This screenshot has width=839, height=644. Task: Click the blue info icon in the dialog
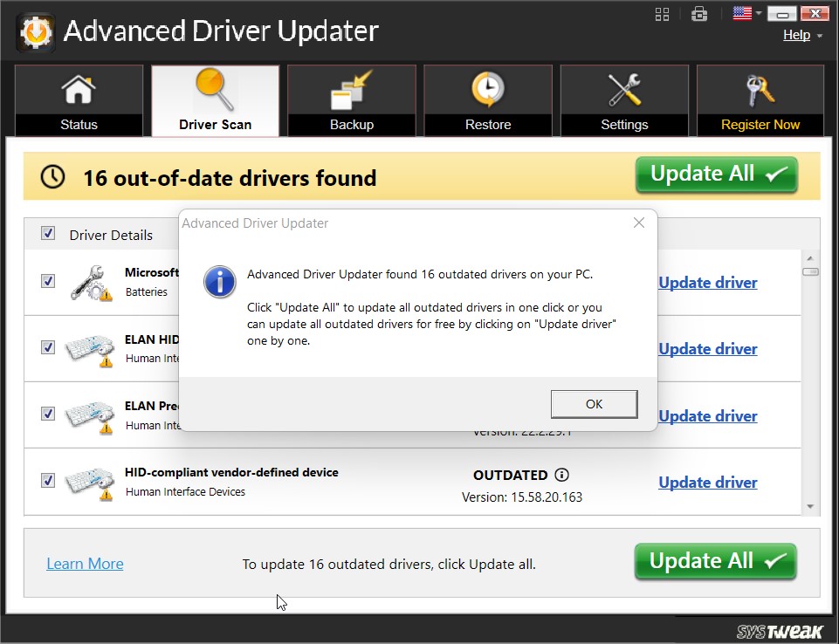[219, 282]
